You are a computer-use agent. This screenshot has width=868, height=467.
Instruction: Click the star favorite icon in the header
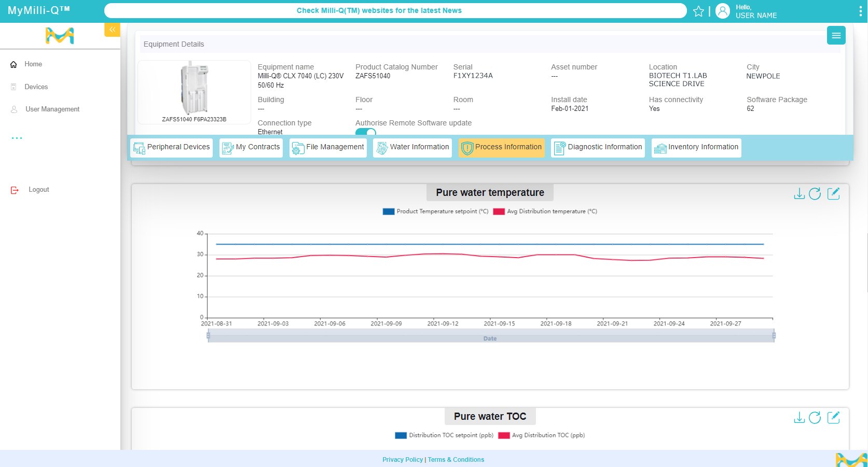(698, 11)
